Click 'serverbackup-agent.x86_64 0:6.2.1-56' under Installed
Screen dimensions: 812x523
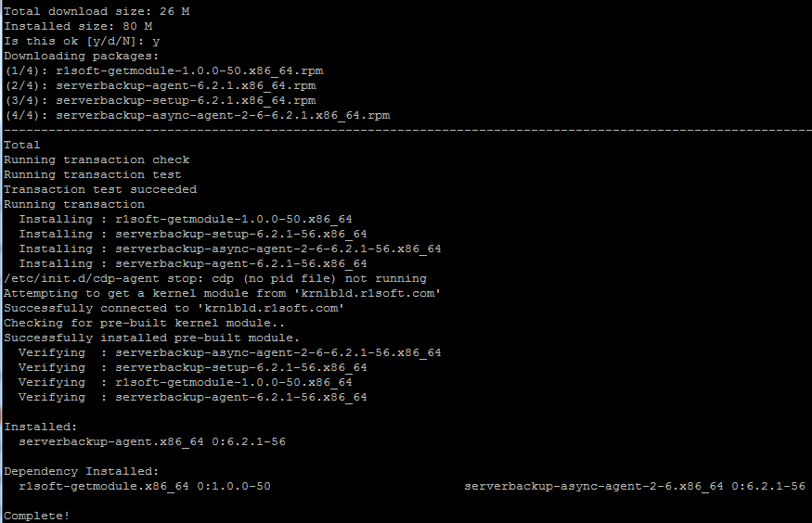(x=152, y=441)
